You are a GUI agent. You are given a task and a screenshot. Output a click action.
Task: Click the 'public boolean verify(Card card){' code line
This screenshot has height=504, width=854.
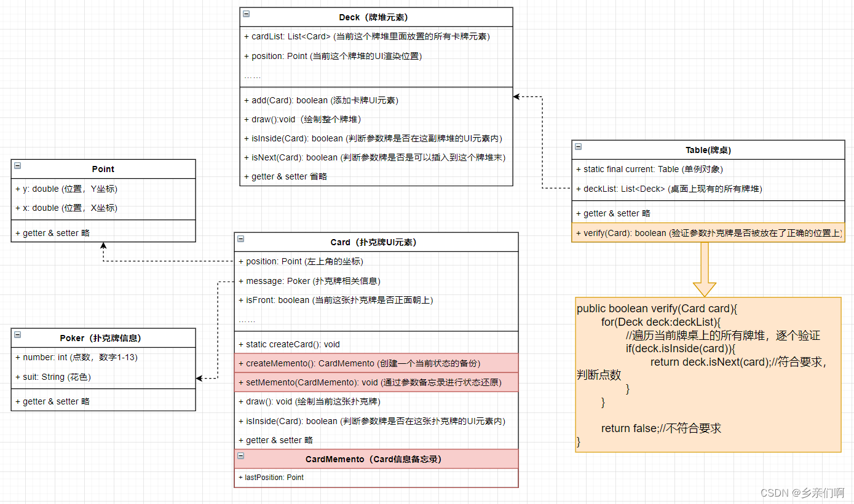[x=657, y=309]
